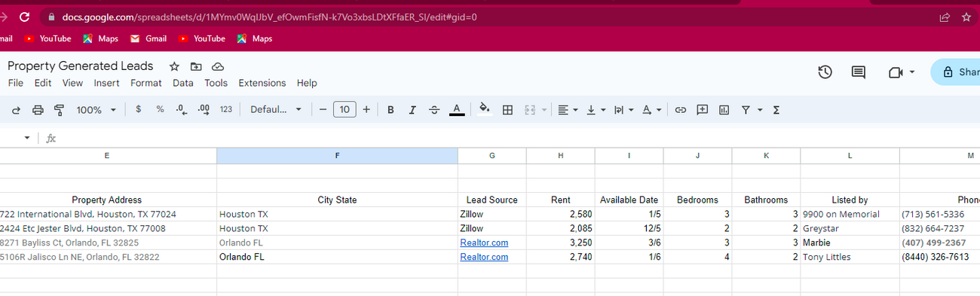Click the video call camera icon
The width and height of the screenshot is (980, 296).
pos(896,72)
